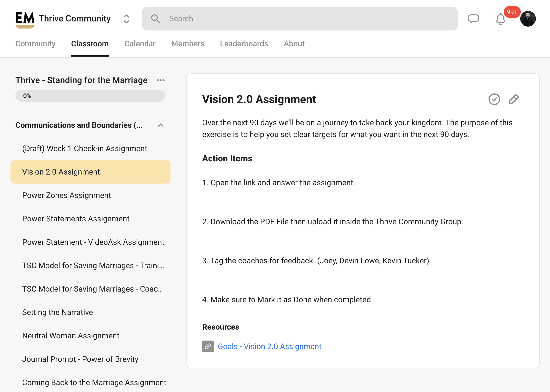The height and width of the screenshot is (392, 550).
Task: Open the Neutral Woman Assignment lesson
Action: [x=71, y=336]
